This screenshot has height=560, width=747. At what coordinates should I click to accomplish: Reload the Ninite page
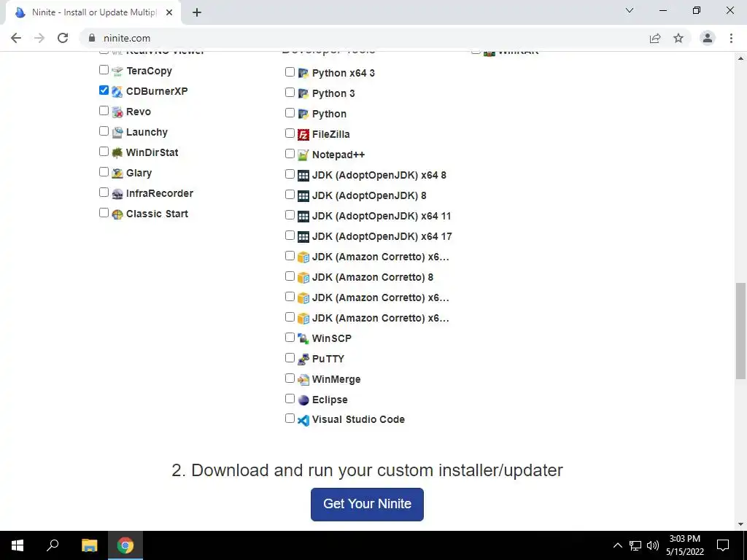63,38
